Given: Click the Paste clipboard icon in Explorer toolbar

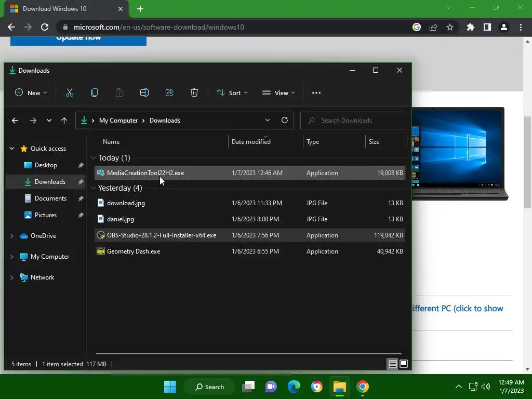Looking at the screenshot, I should point(119,92).
